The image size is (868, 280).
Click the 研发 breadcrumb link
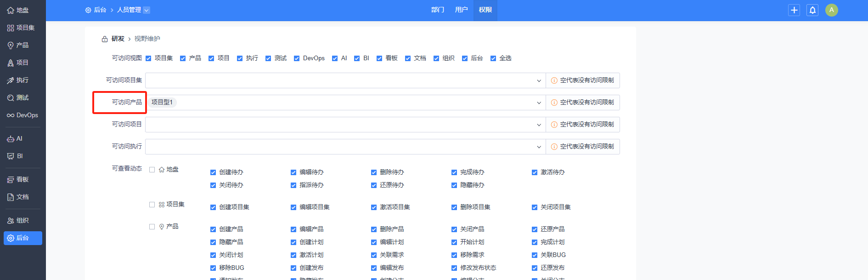tap(118, 39)
